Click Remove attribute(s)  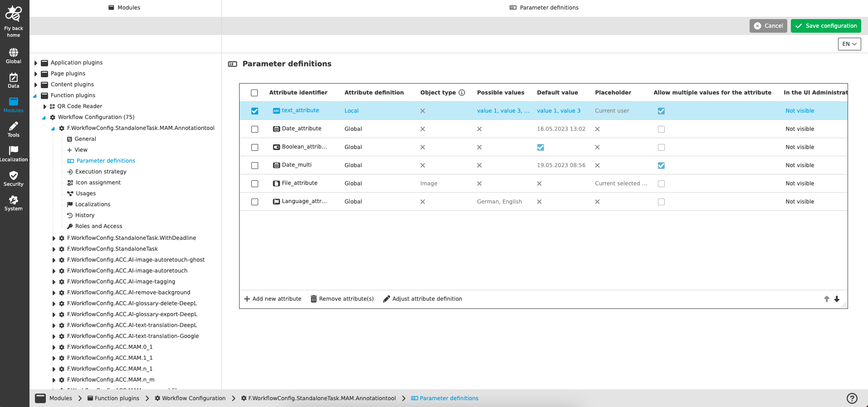pyautogui.click(x=342, y=299)
